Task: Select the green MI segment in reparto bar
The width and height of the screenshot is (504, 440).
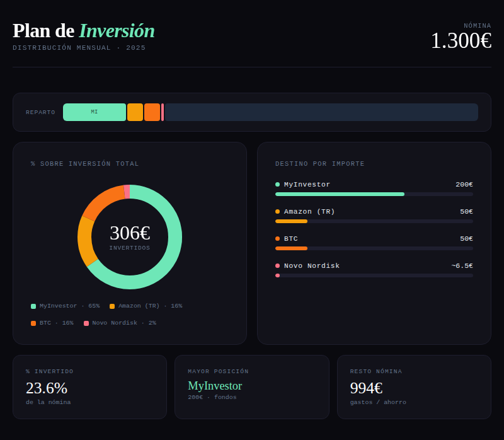Action: pos(94,112)
